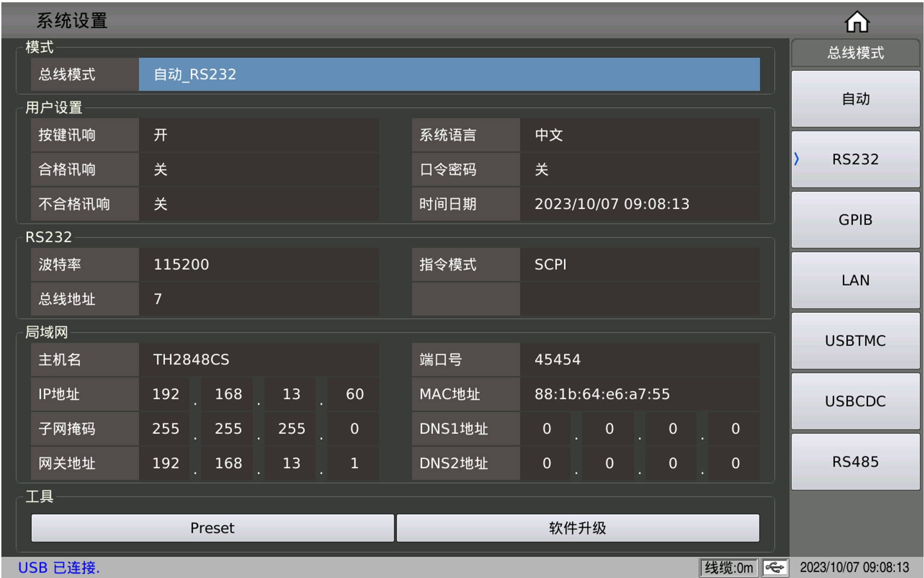Select RS232 bus mode in sidebar
Viewport: 924px width, 578px height.
855,159
